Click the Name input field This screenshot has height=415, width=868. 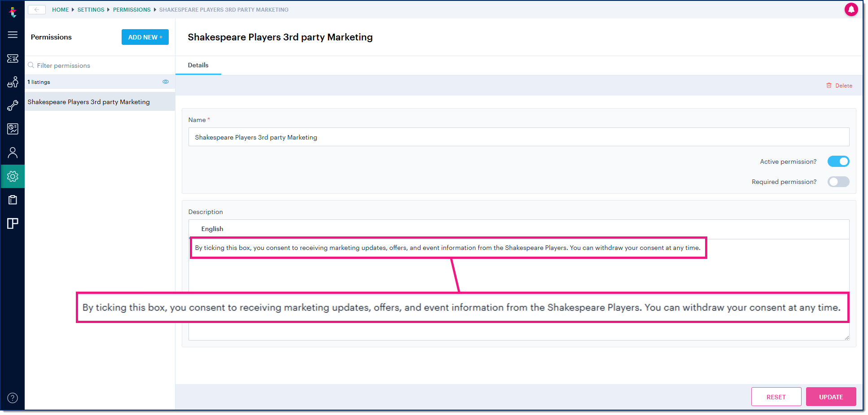coord(518,137)
